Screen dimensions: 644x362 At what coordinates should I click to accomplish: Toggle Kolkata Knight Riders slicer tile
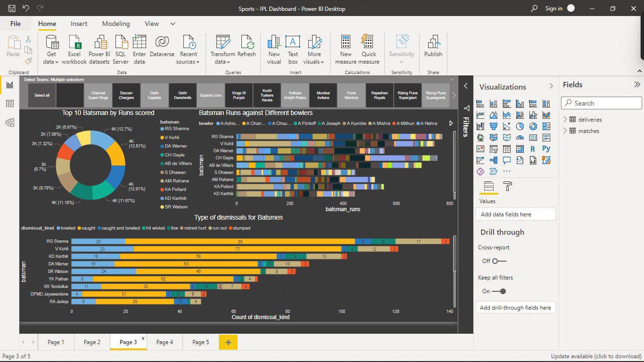(x=295, y=95)
